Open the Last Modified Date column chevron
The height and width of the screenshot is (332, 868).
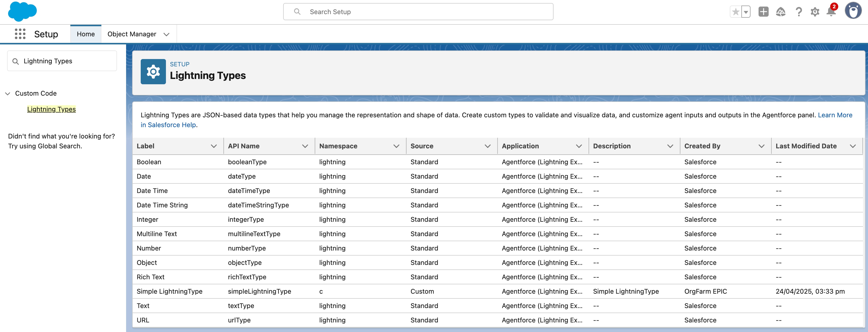click(x=853, y=146)
